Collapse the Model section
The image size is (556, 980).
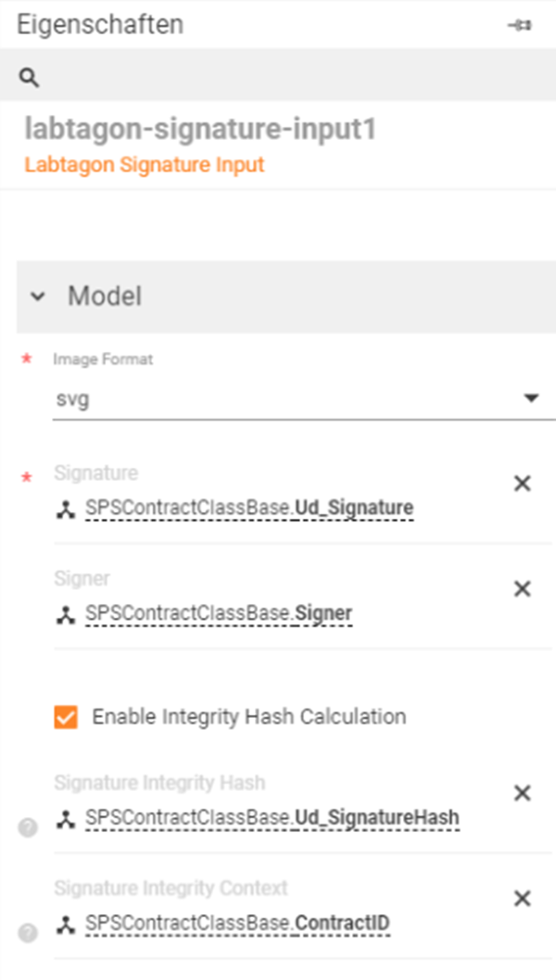38,296
